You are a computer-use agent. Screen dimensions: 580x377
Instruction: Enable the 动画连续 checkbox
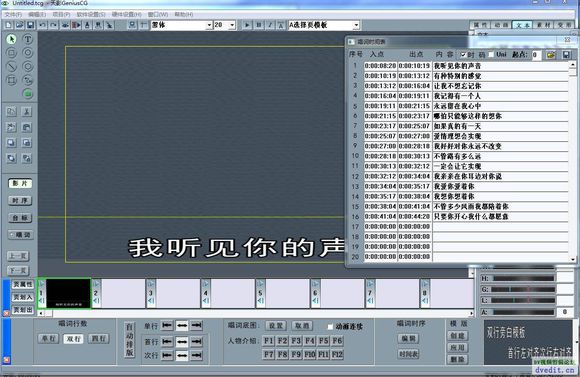click(x=330, y=327)
